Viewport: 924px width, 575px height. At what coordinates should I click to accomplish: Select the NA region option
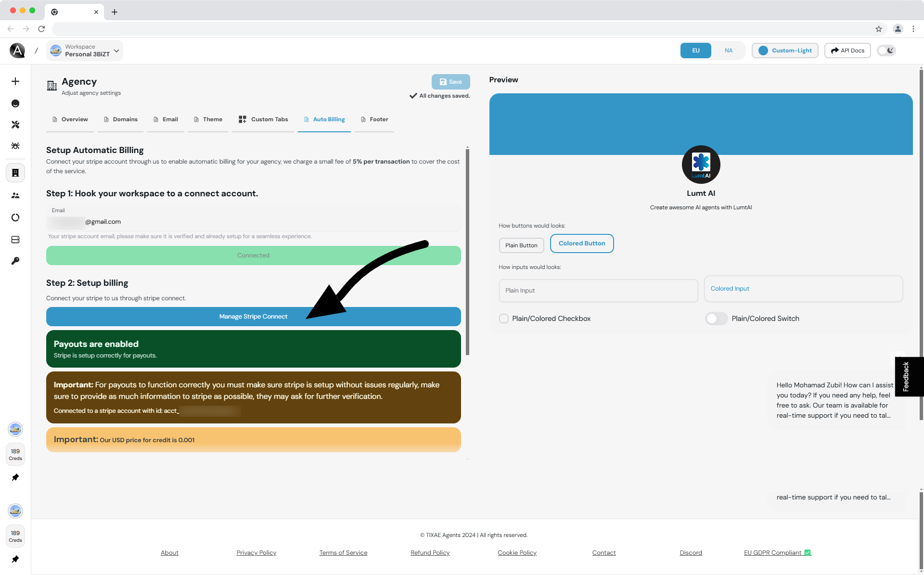(x=729, y=51)
